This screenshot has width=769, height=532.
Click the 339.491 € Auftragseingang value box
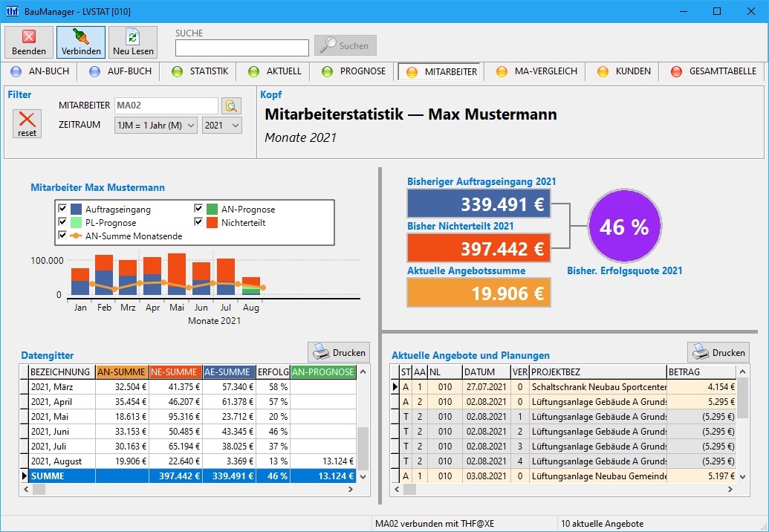[x=478, y=204]
